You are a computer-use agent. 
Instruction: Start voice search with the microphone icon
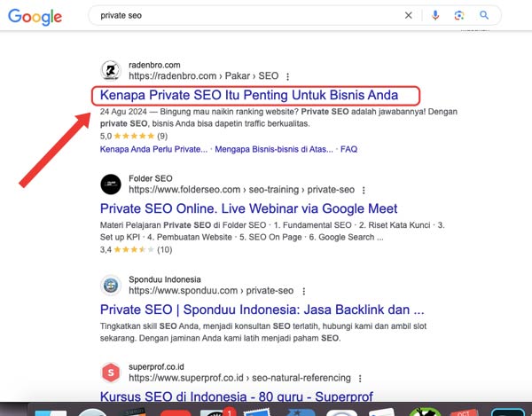coord(435,15)
